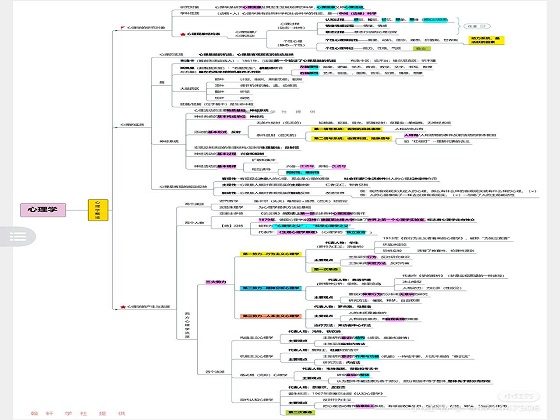Click the pink-highlighted 三大势力 node
The image size is (560, 420).
pyautogui.click(x=216, y=282)
